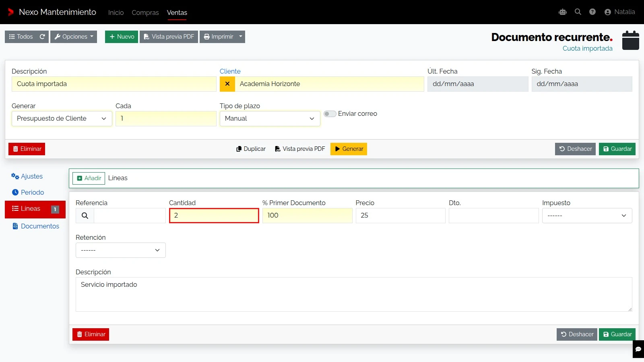Open the search magnifier in top bar
644x362 pixels.
coord(578,12)
